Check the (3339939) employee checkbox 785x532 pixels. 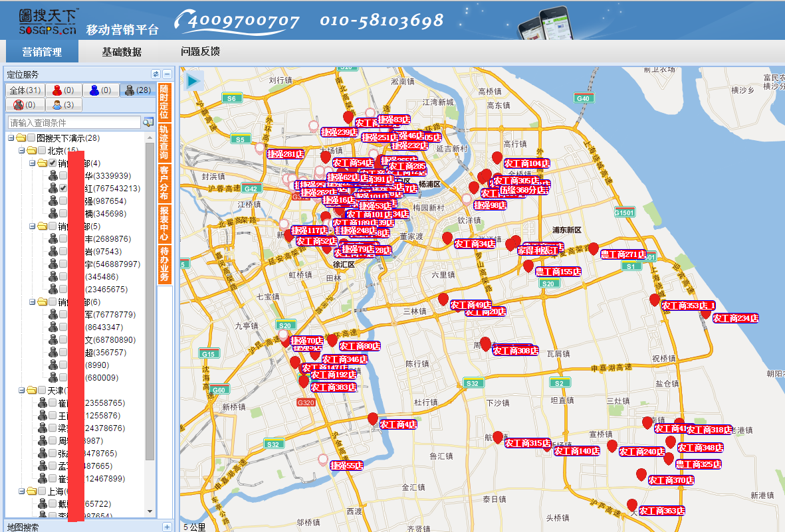63,175
